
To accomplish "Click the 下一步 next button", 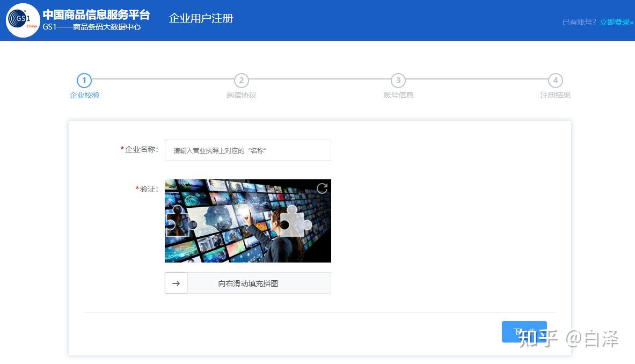I will 524,332.
